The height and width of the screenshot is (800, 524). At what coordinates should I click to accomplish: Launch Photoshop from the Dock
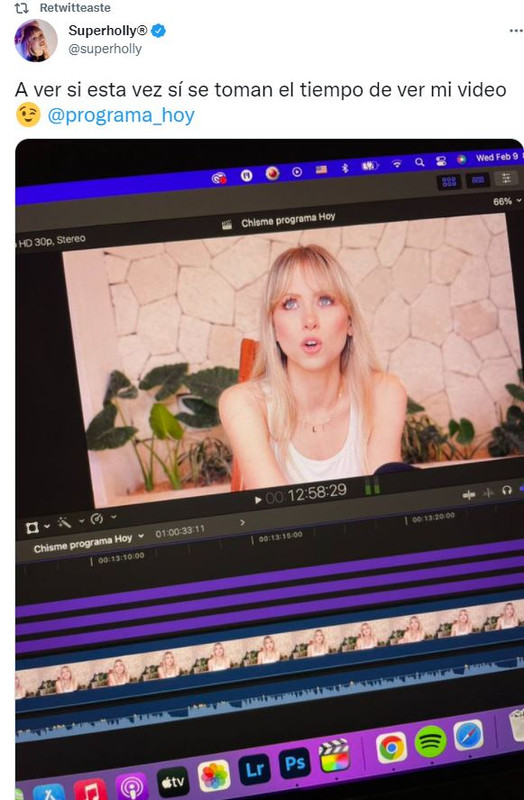click(295, 763)
